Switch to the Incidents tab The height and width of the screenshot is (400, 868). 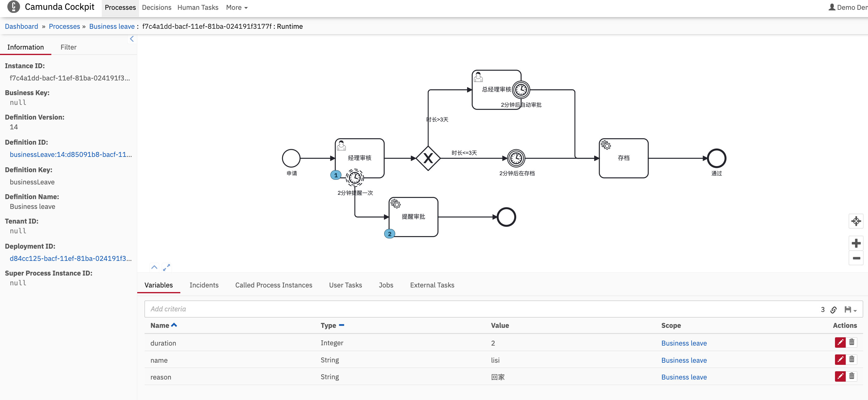point(204,285)
